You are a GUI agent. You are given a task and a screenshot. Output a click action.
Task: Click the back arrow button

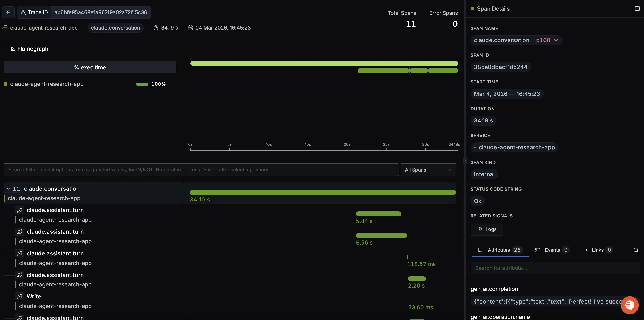[8, 12]
